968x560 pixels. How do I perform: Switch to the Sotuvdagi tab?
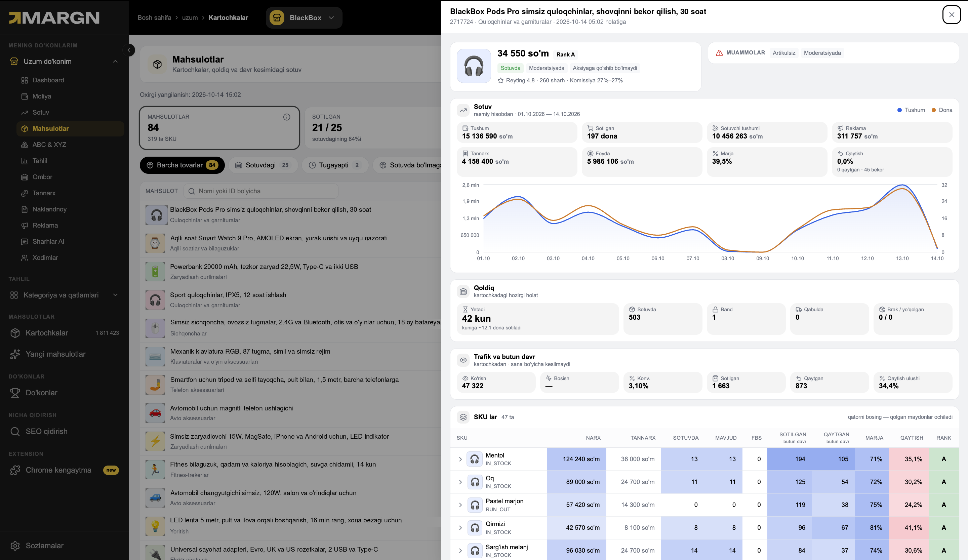263,165
